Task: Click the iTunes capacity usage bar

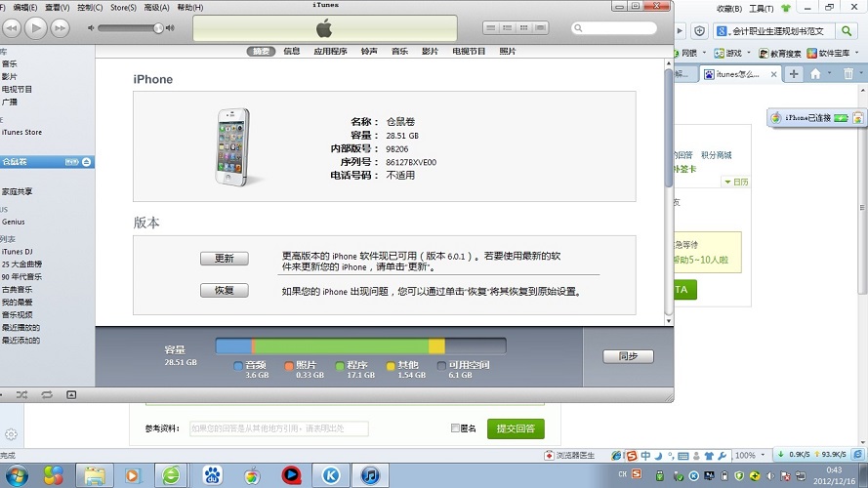Action: [361, 346]
